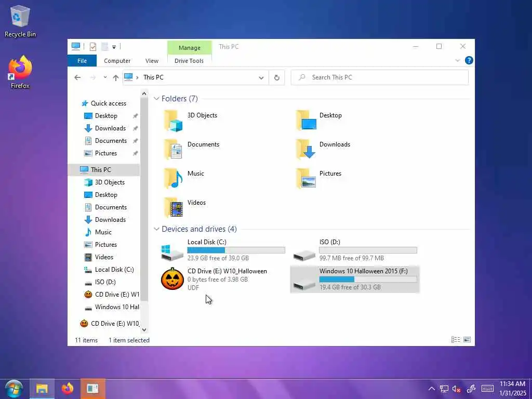Click the F: drive usage bar
The image size is (532, 399).
point(368,279)
